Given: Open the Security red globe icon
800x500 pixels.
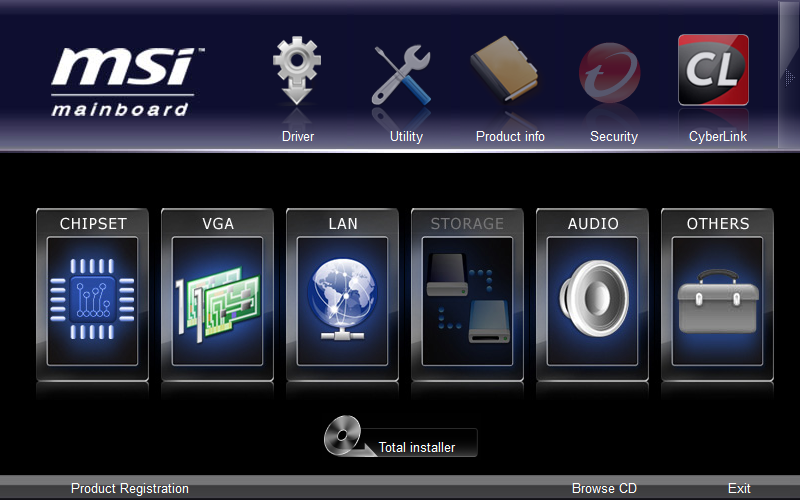Looking at the screenshot, I should [609, 73].
